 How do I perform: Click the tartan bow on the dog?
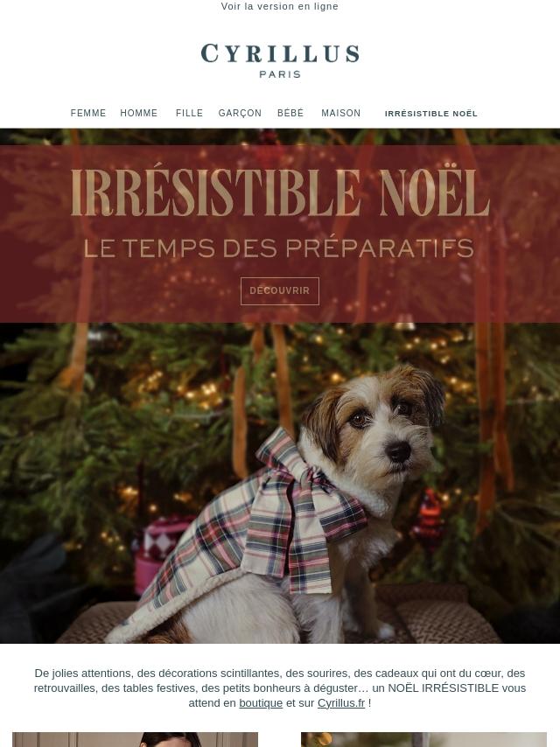(x=302, y=510)
